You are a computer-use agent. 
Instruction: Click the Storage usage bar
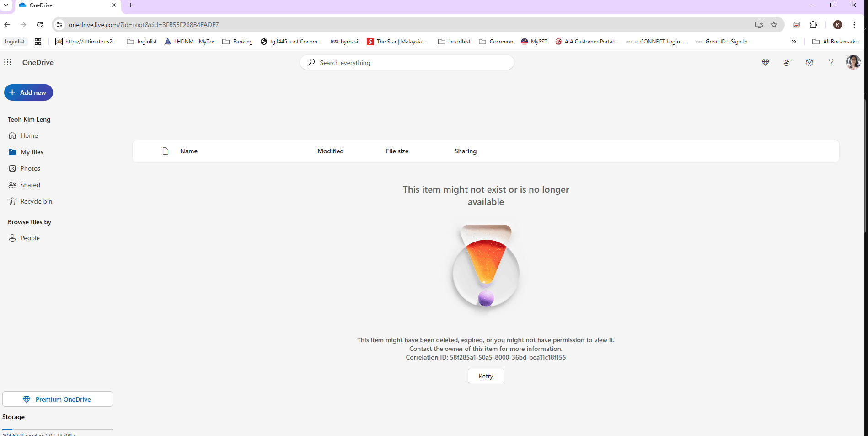coord(58,430)
